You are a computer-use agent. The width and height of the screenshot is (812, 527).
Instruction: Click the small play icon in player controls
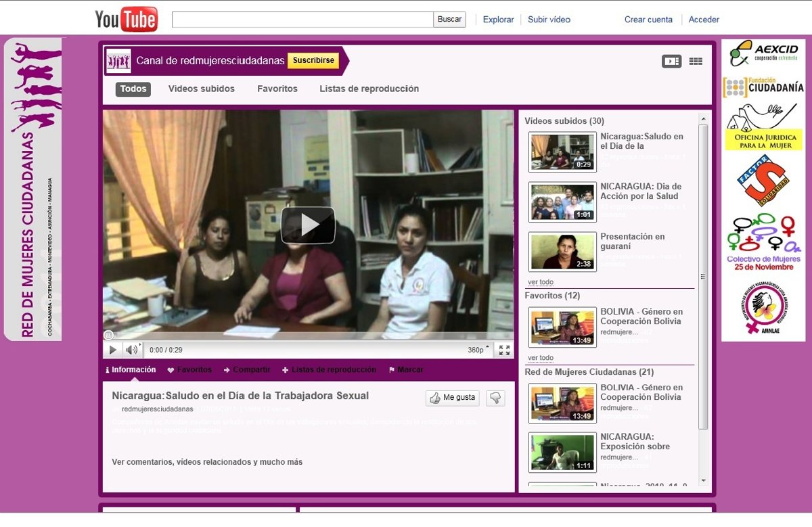(x=113, y=350)
